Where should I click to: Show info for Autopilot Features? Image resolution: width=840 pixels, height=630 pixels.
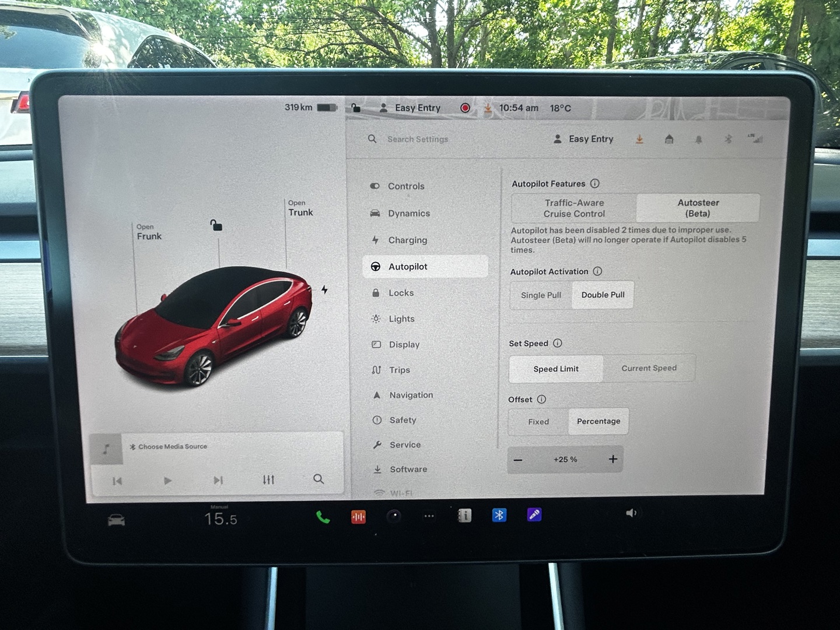click(x=595, y=183)
